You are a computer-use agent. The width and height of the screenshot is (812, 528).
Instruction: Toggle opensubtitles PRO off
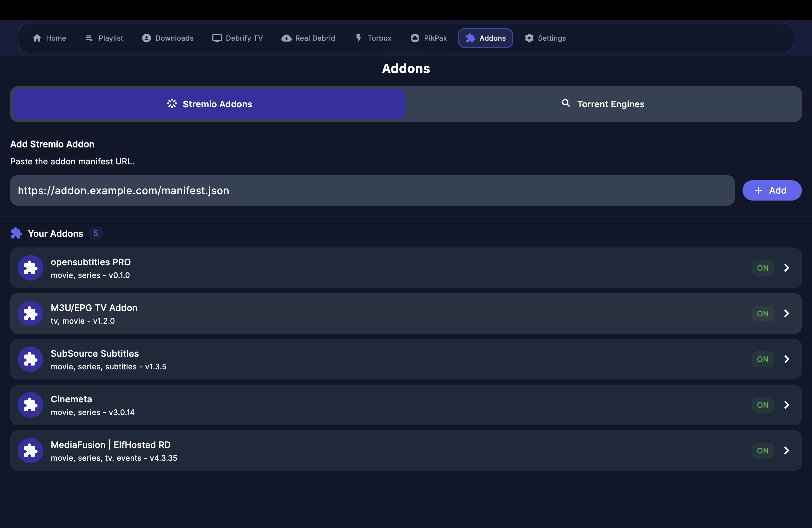[763, 267]
